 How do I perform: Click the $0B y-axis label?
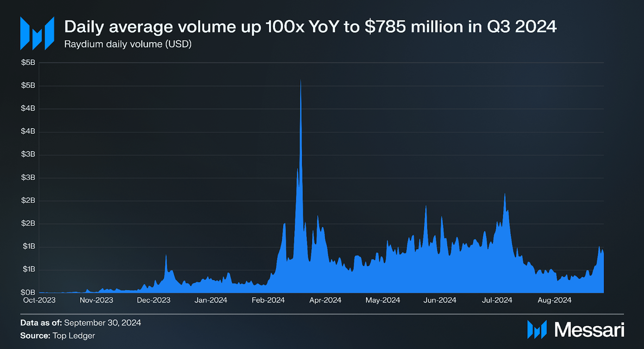(x=28, y=292)
